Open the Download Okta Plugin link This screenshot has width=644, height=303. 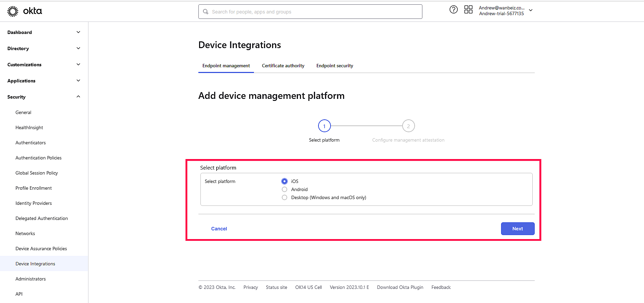click(x=400, y=287)
